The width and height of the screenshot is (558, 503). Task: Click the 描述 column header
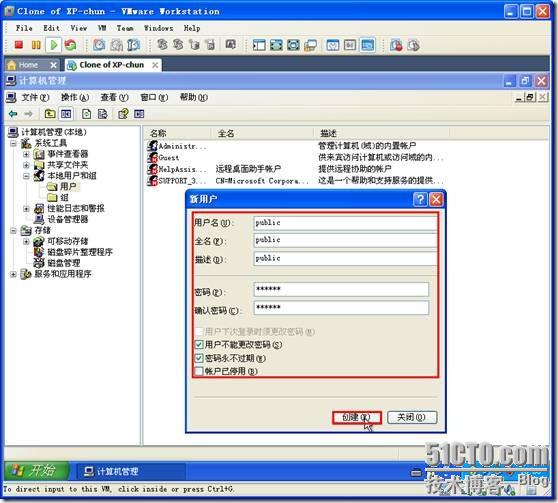(x=381, y=133)
